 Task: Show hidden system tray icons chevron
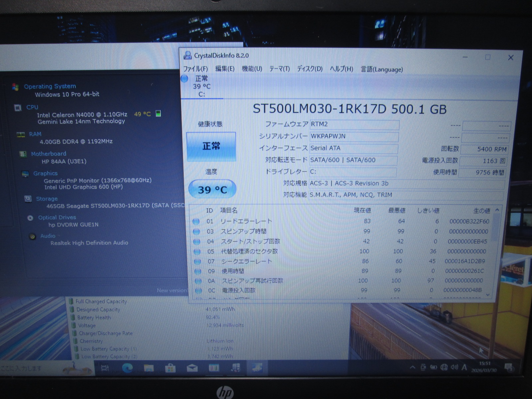click(x=412, y=367)
